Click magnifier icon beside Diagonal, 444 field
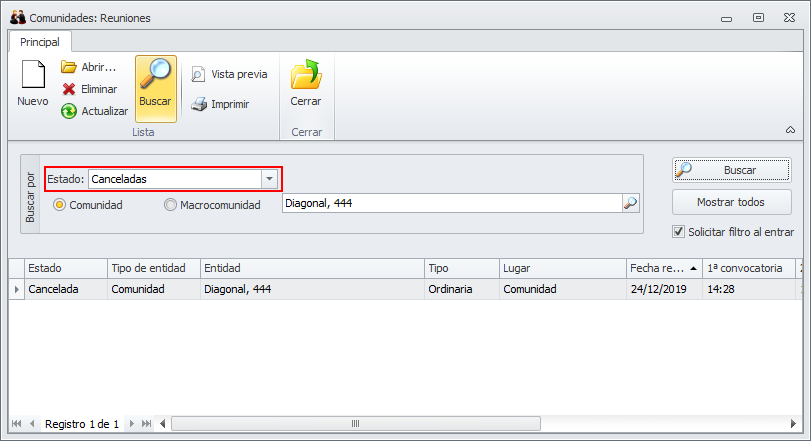 click(630, 203)
